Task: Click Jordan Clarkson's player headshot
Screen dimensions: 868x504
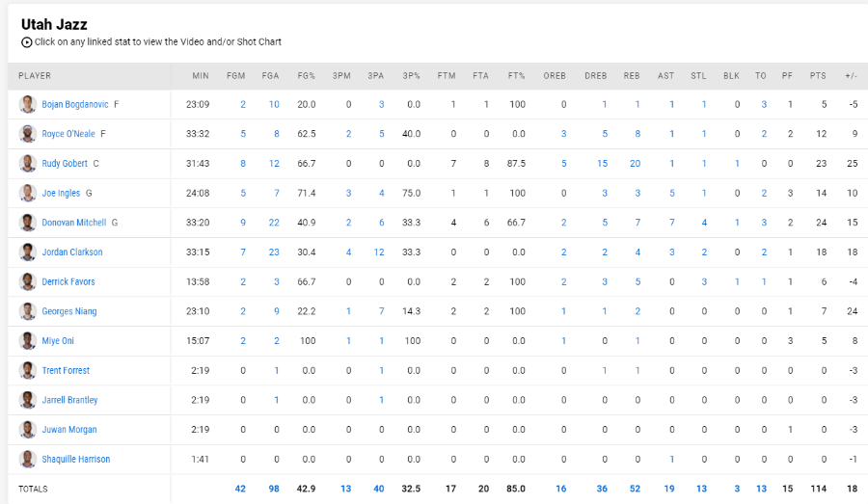Action: (x=28, y=252)
